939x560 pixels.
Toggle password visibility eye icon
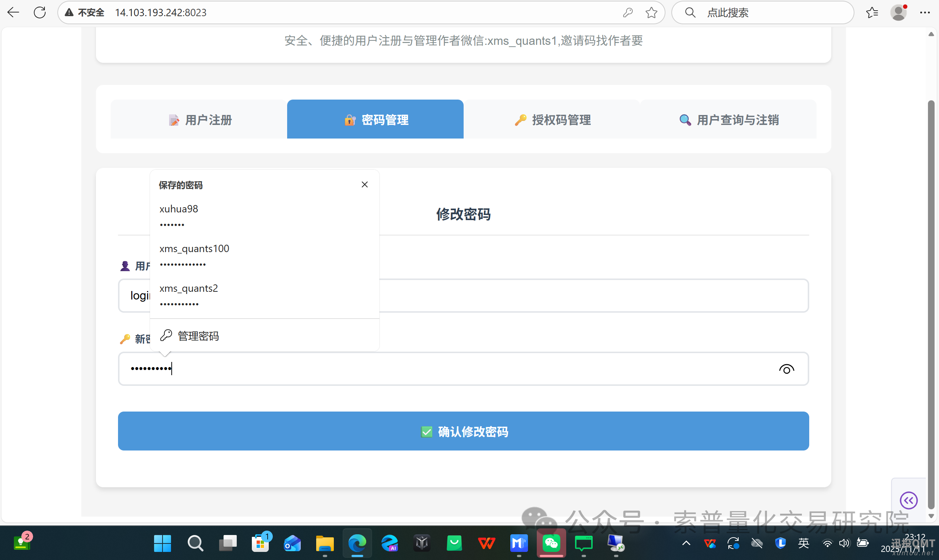[x=786, y=369]
